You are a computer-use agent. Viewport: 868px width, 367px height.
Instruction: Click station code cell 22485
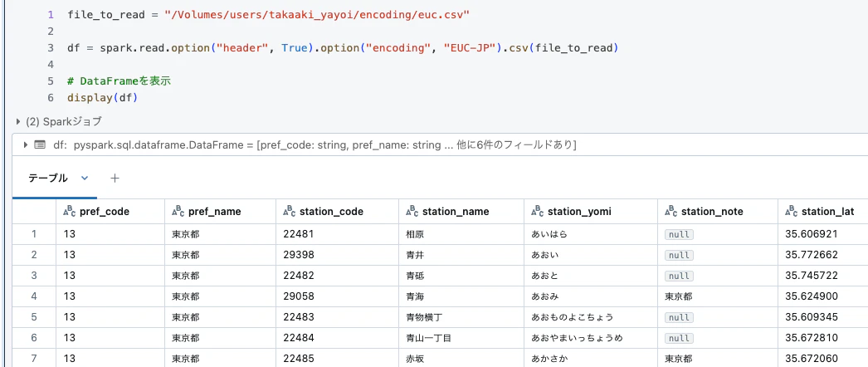pos(337,358)
